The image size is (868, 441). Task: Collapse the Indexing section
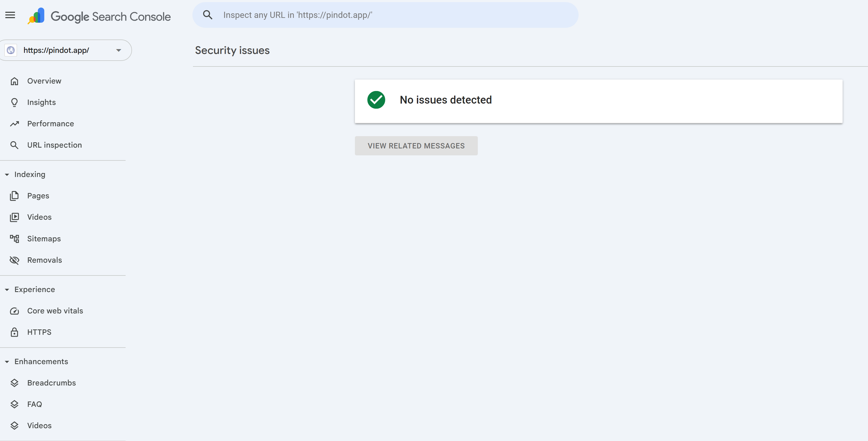tap(7, 175)
